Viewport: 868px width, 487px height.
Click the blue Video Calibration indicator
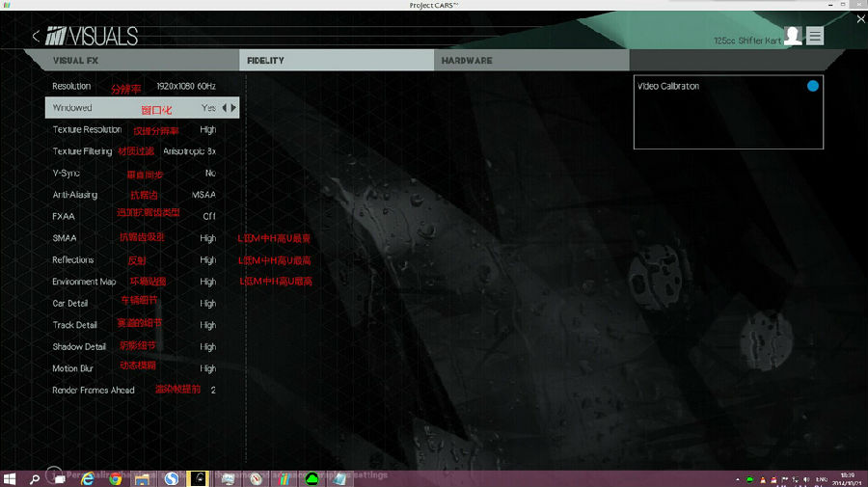[813, 86]
